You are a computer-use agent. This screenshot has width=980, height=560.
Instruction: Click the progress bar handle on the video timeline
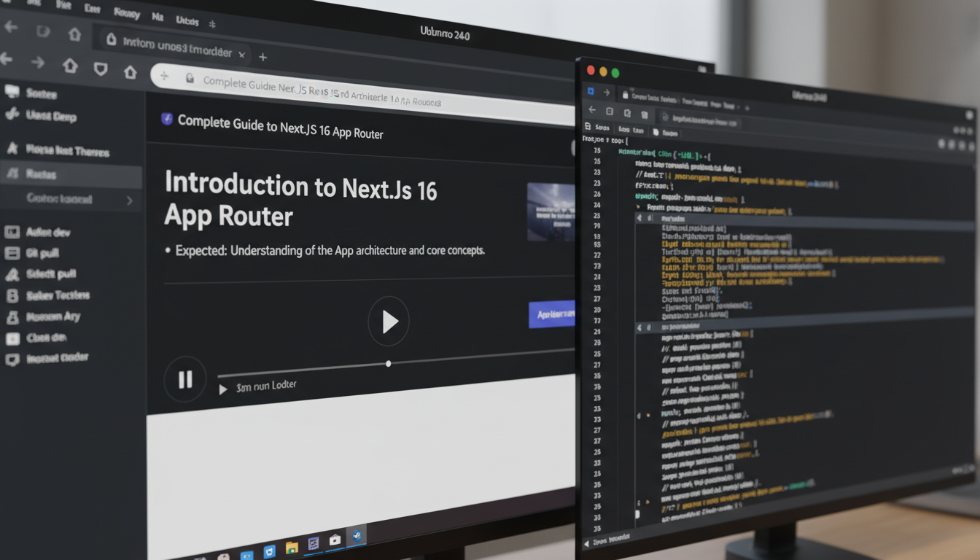tap(388, 363)
